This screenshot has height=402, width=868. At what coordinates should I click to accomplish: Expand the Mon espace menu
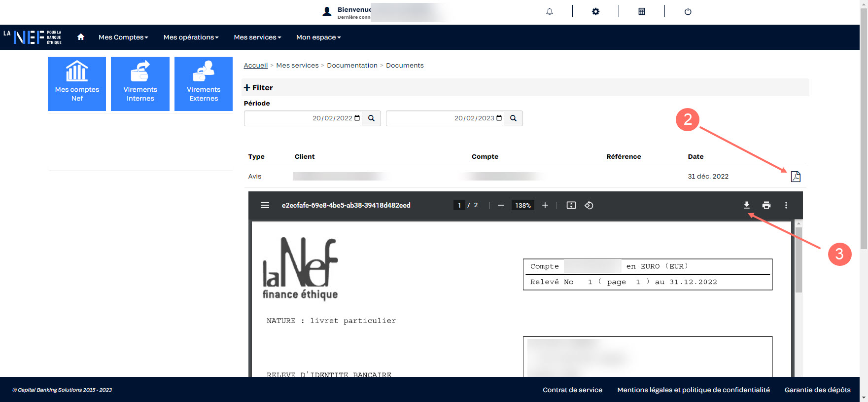(318, 37)
